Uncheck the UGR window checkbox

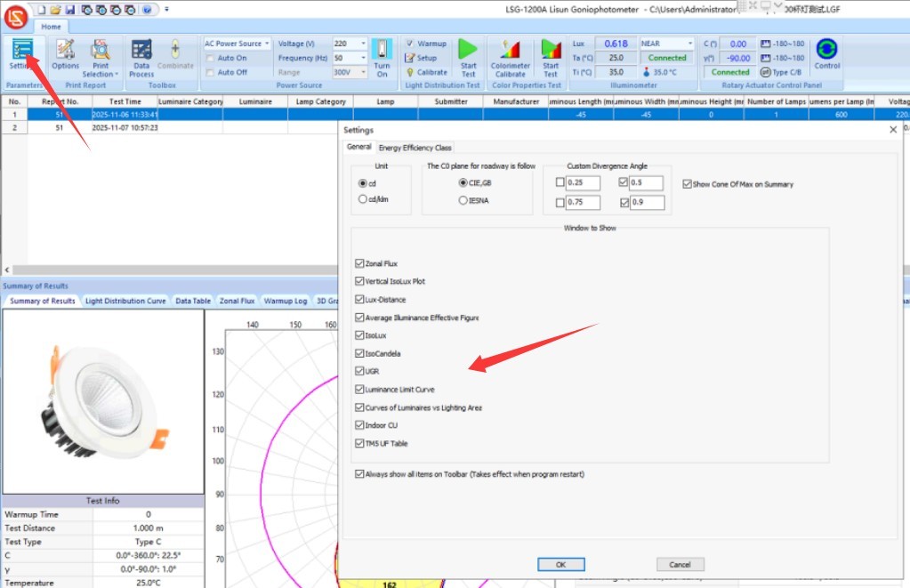(359, 371)
